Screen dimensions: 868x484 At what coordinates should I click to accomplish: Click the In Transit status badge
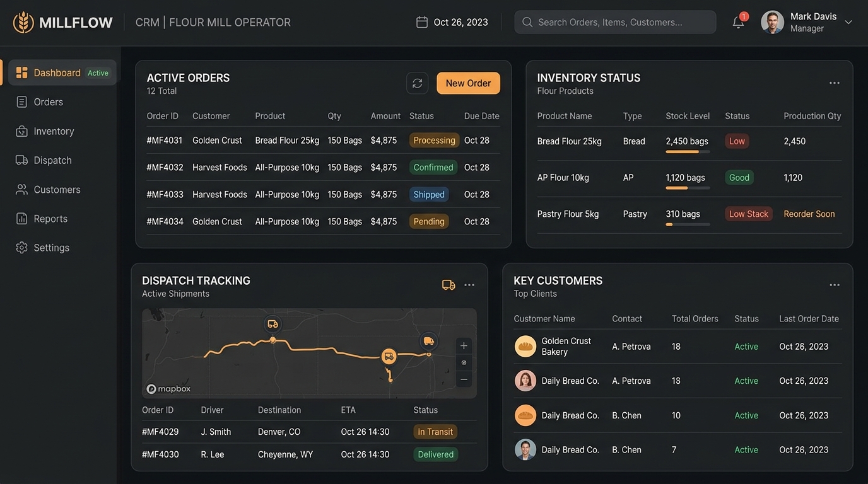435,432
